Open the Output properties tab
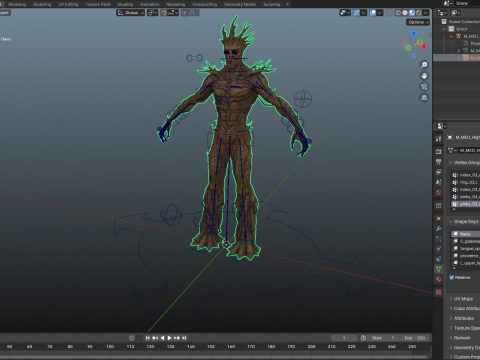 point(439,162)
